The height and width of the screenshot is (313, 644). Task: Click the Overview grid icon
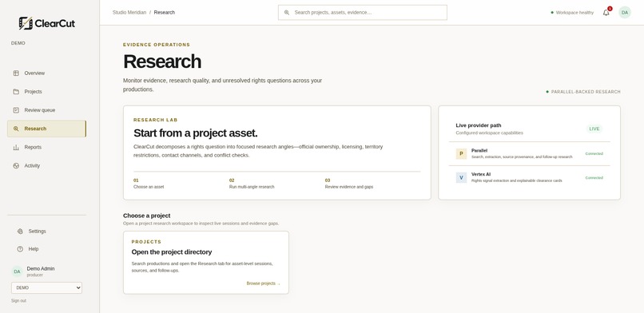pos(16,73)
